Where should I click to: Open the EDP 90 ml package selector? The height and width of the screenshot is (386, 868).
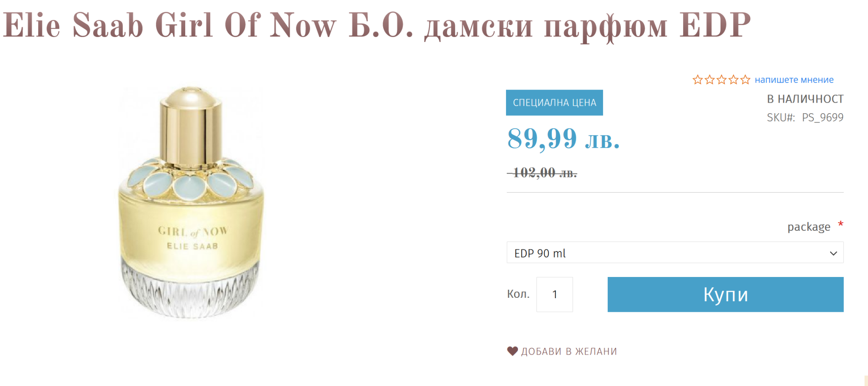[675, 253]
